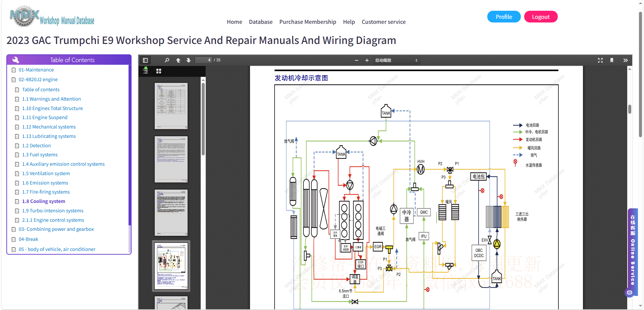Zoom in with the plus button
This screenshot has height=310, width=644.
(367, 60)
